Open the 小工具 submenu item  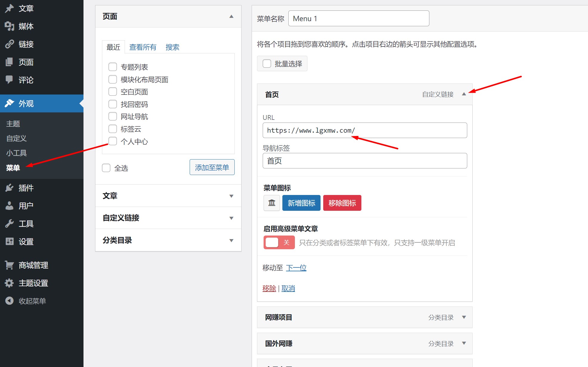pyautogui.click(x=17, y=153)
